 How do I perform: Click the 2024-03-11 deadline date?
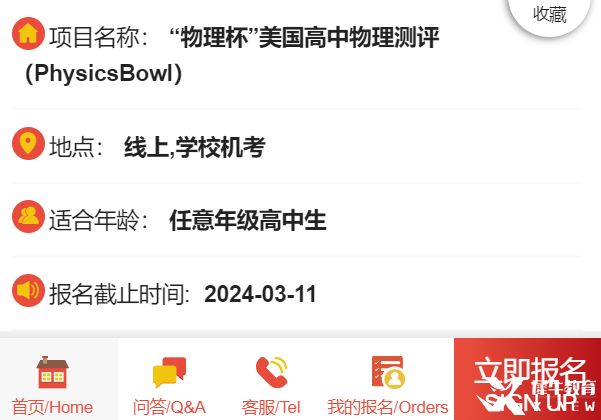point(260,294)
